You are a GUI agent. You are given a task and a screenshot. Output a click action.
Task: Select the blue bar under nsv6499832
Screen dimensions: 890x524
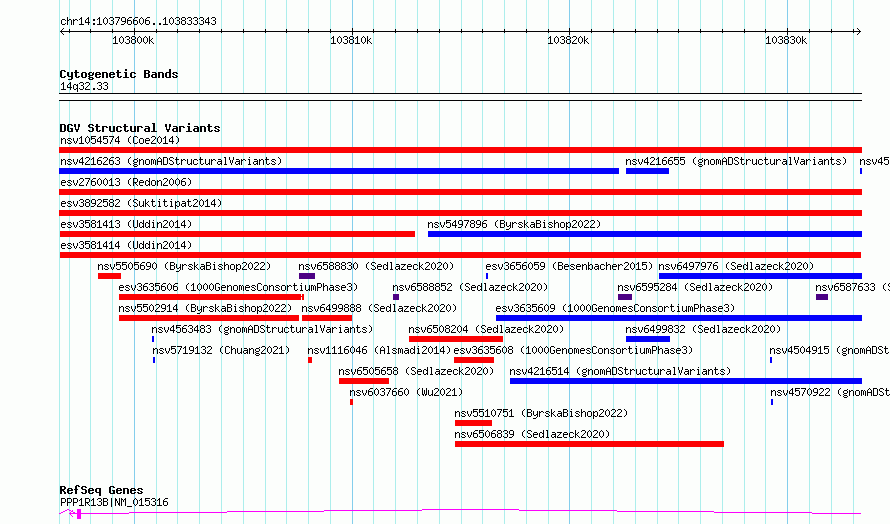pyautogui.click(x=648, y=339)
